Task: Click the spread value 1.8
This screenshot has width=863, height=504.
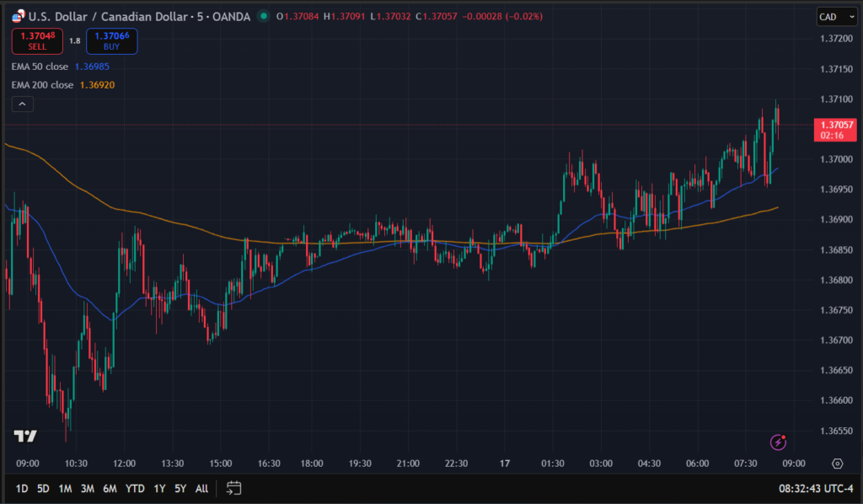Action: (x=75, y=41)
